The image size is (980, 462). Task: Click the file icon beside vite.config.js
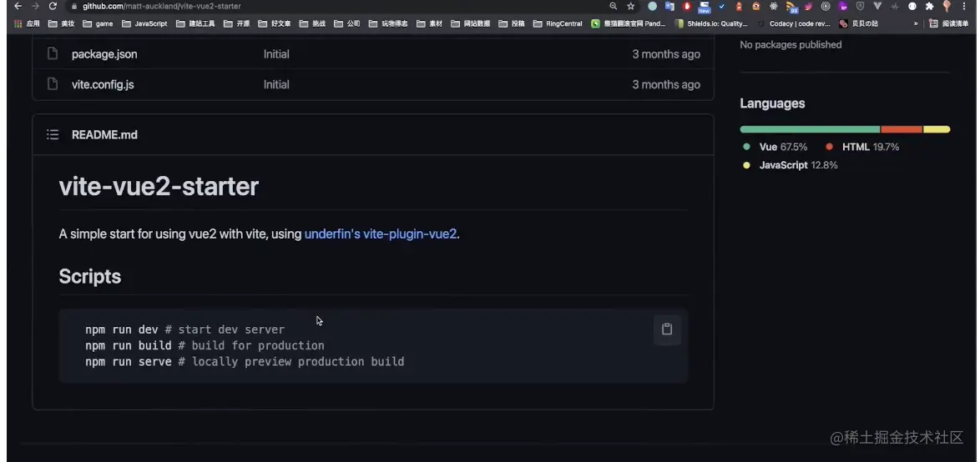pyautogui.click(x=53, y=83)
